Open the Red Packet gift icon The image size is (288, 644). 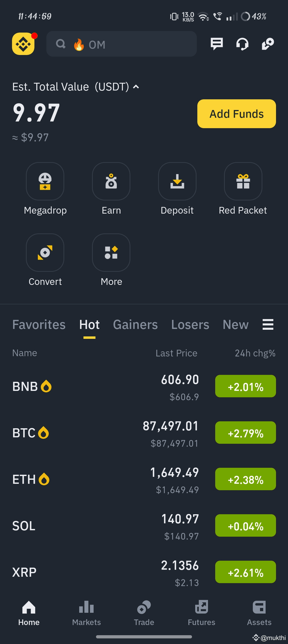[243, 181]
